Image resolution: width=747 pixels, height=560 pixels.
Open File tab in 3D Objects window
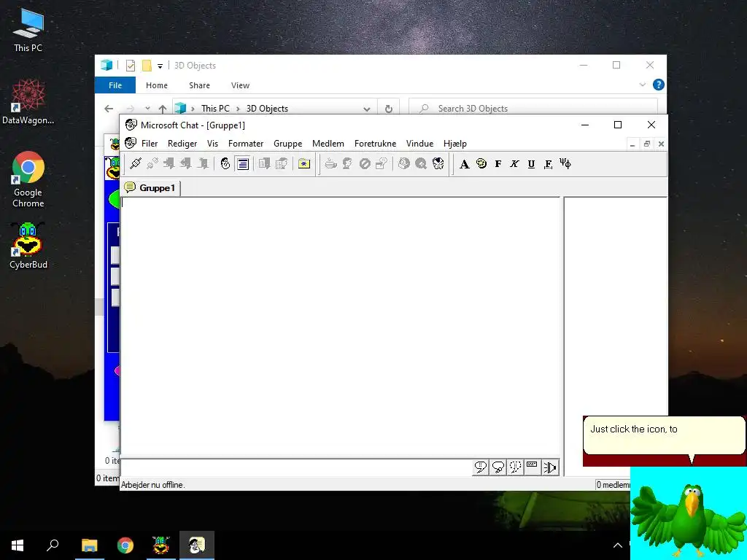tap(115, 85)
